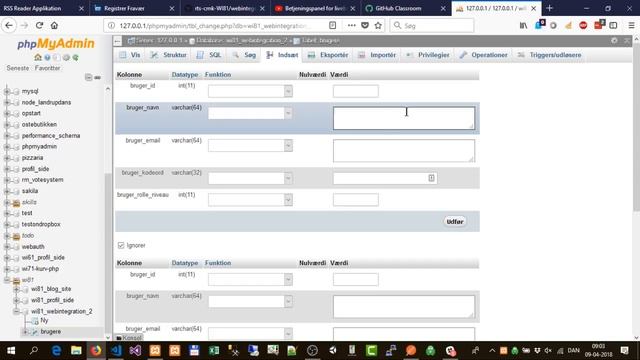Open the Søg tab

point(244,55)
